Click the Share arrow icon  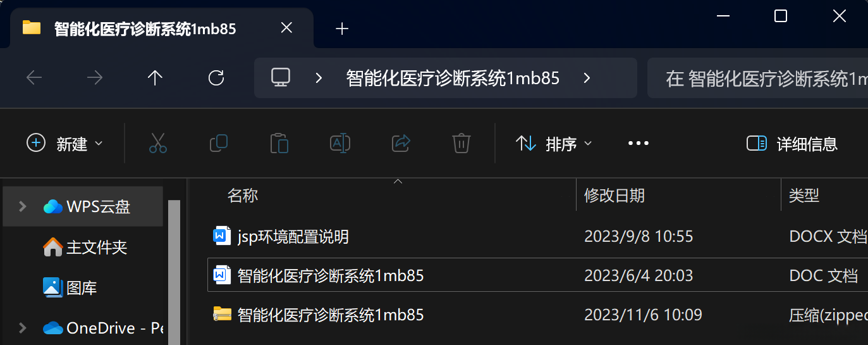click(401, 144)
